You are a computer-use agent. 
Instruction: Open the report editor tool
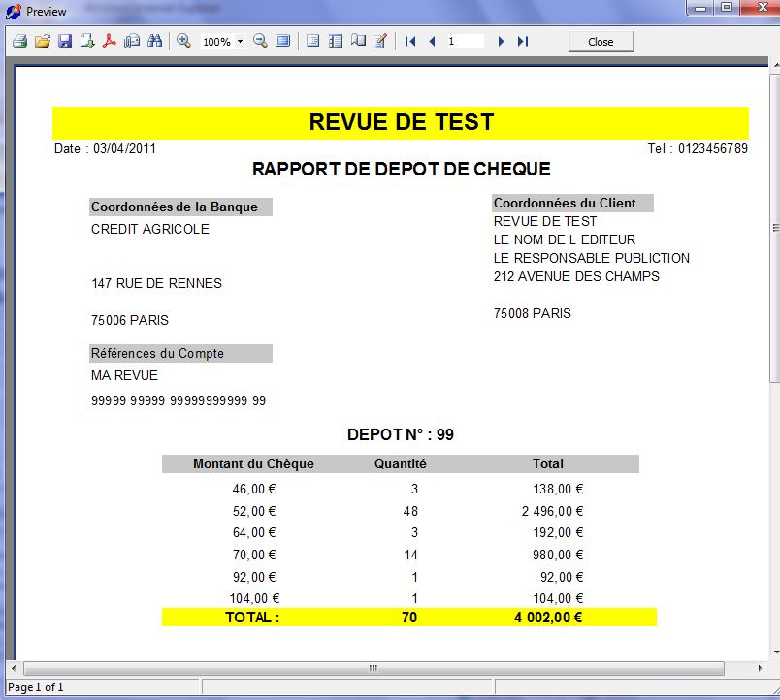pyautogui.click(x=378, y=41)
